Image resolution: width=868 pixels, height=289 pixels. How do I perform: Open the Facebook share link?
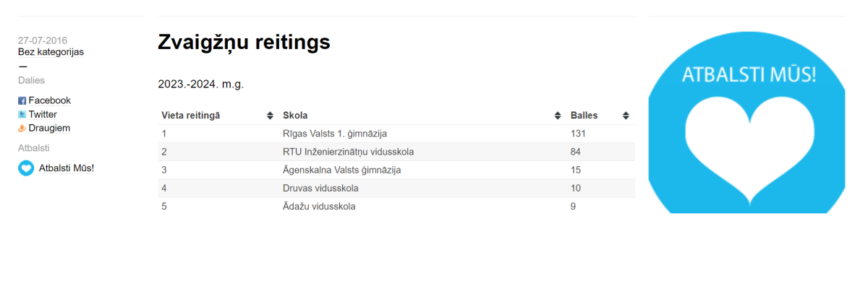tap(49, 100)
